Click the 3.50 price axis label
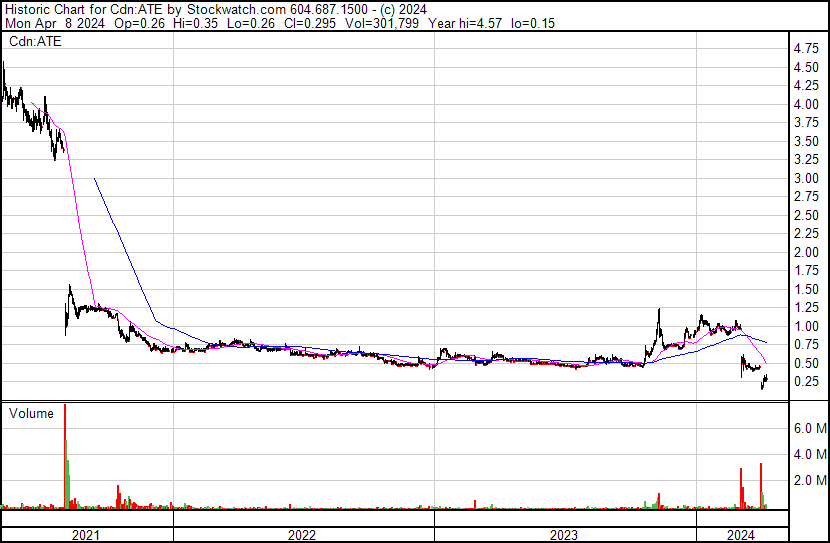Image resolution: width=830 pixels, height=543 pixels. tap(806, 141)
